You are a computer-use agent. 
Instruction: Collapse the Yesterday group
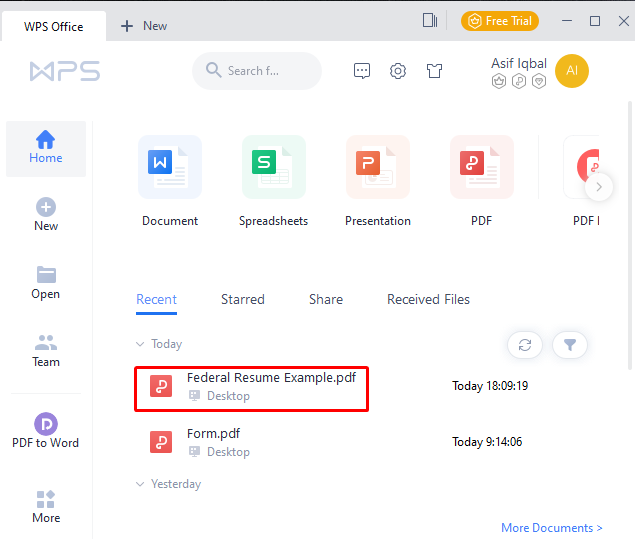(140, 484)
